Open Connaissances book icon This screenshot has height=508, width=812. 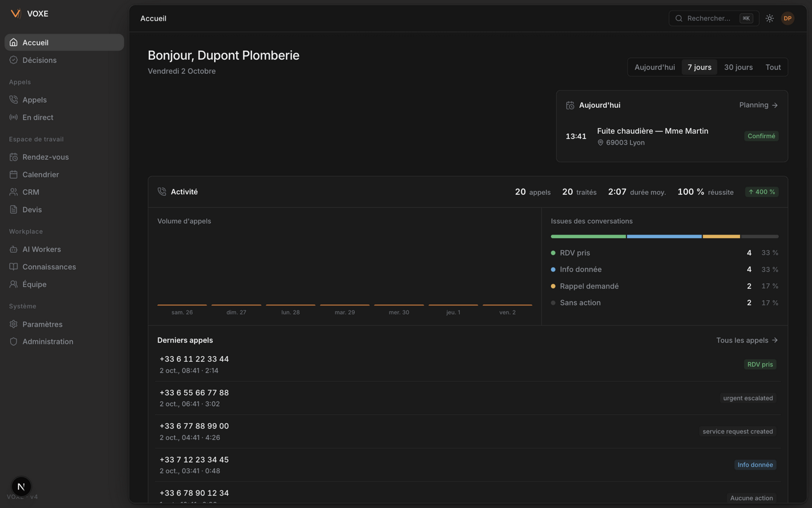(x=14, y=266)
